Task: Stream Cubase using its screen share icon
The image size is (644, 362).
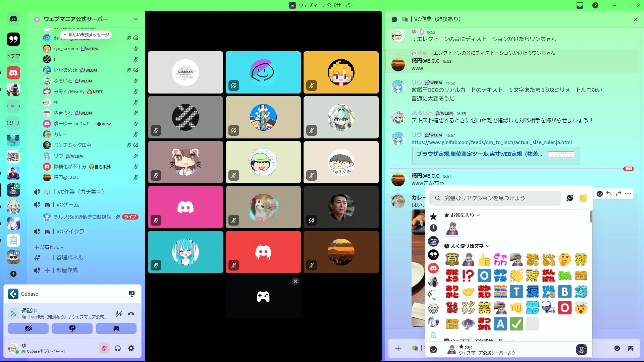Action: click(132, 294)
